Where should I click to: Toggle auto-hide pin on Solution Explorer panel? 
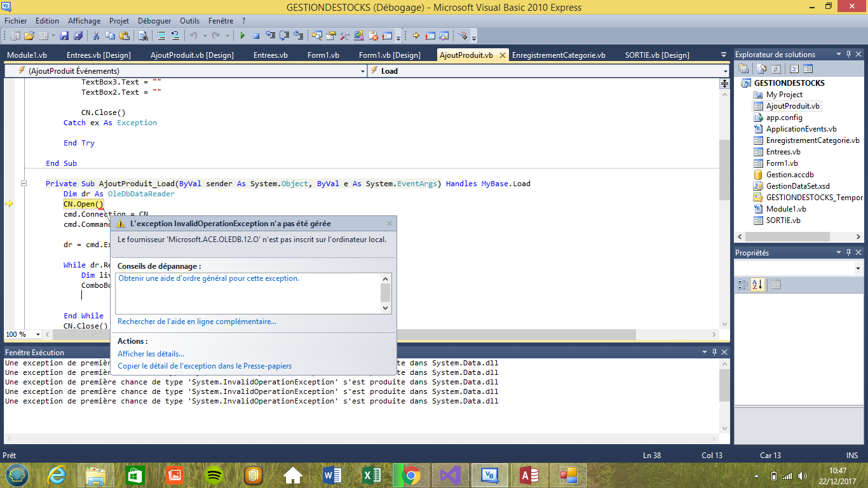pyautogui.click(x=848, y=55)
